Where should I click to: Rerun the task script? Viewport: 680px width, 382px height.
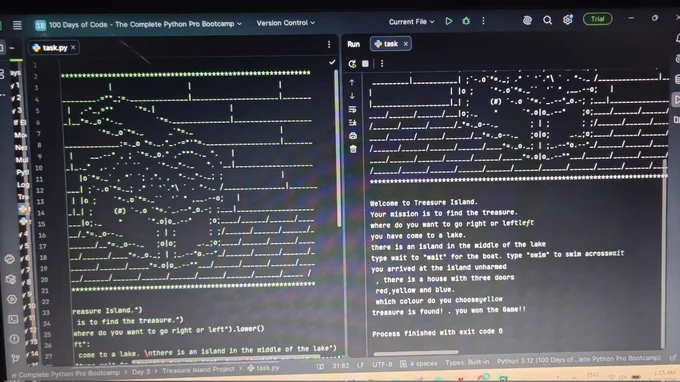352,64
